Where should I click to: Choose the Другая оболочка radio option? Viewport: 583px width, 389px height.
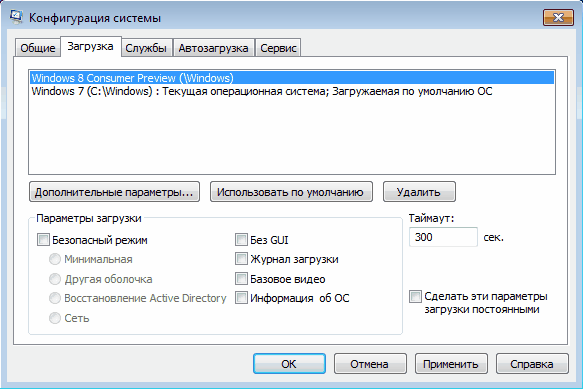(55, 279)
